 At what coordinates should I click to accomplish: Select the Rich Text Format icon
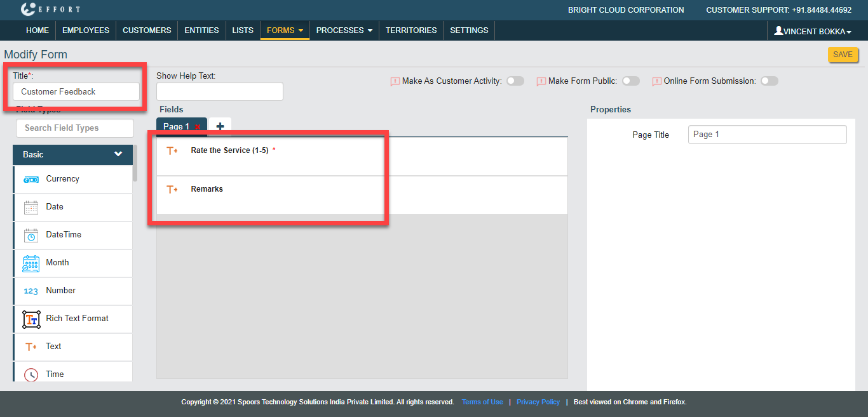coord(31,319)
